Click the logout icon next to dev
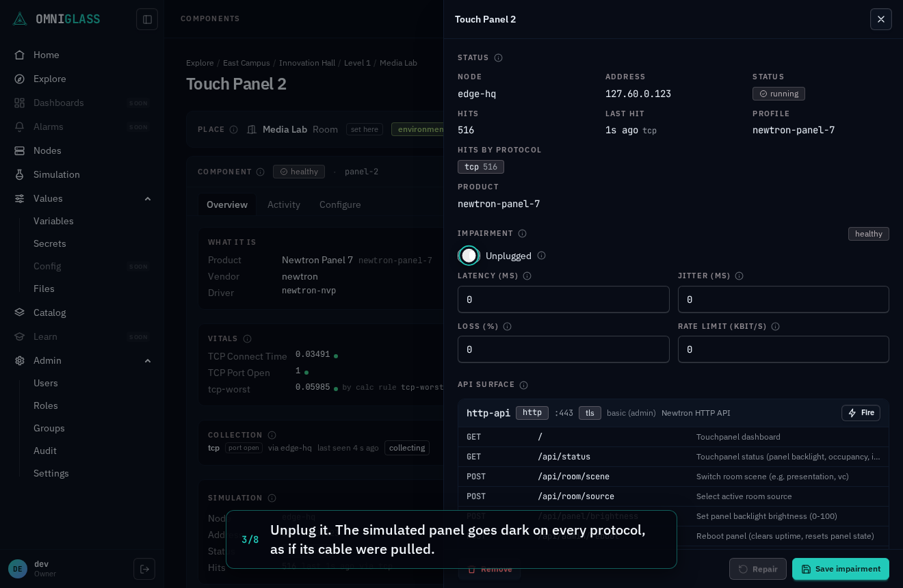The height and width of the screenshot is (588, 903). tap(144, 569)
